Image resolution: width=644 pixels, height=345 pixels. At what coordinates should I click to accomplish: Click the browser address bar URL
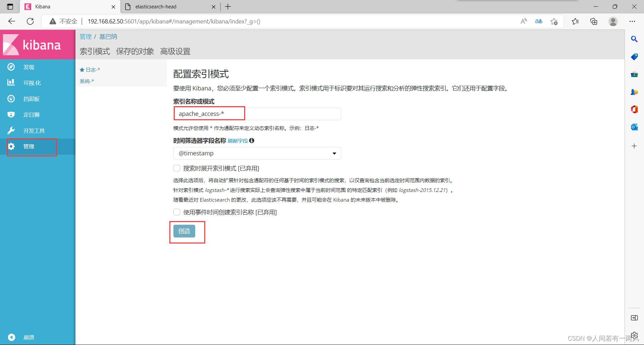coord(174,21)
